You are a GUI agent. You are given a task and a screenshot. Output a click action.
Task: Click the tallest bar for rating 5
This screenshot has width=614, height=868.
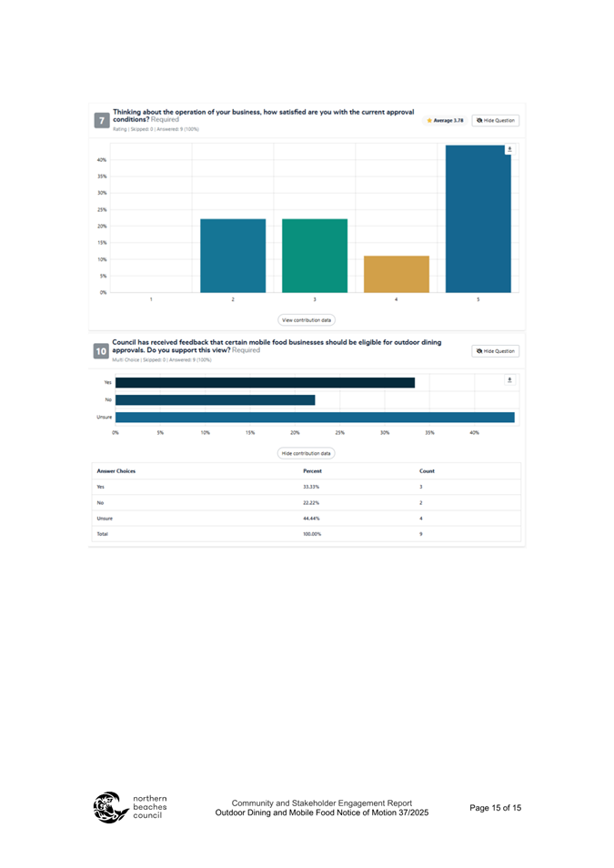(478, 218)
